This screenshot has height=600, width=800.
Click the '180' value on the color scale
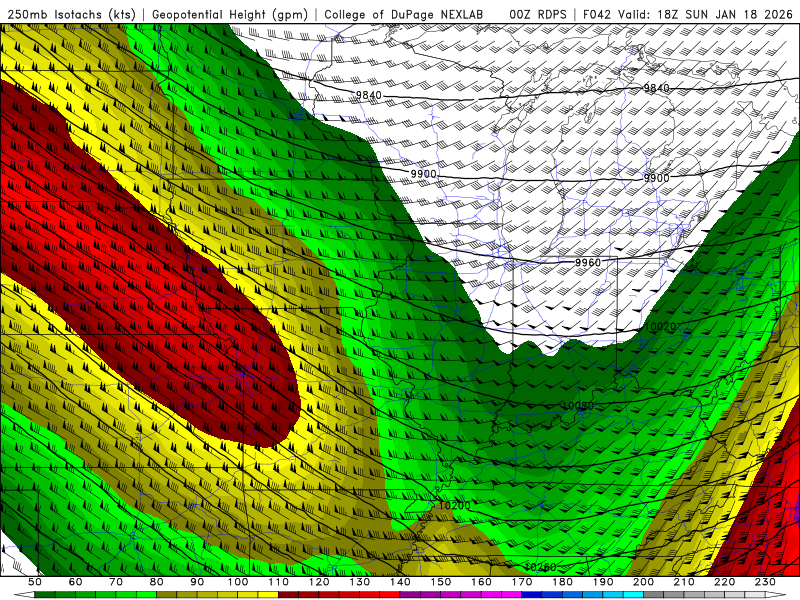(x=562, y=582)
